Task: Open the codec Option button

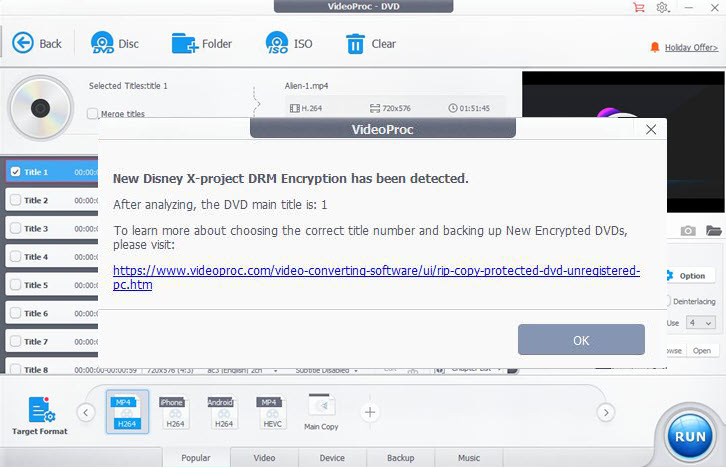Action: (692, 275)
